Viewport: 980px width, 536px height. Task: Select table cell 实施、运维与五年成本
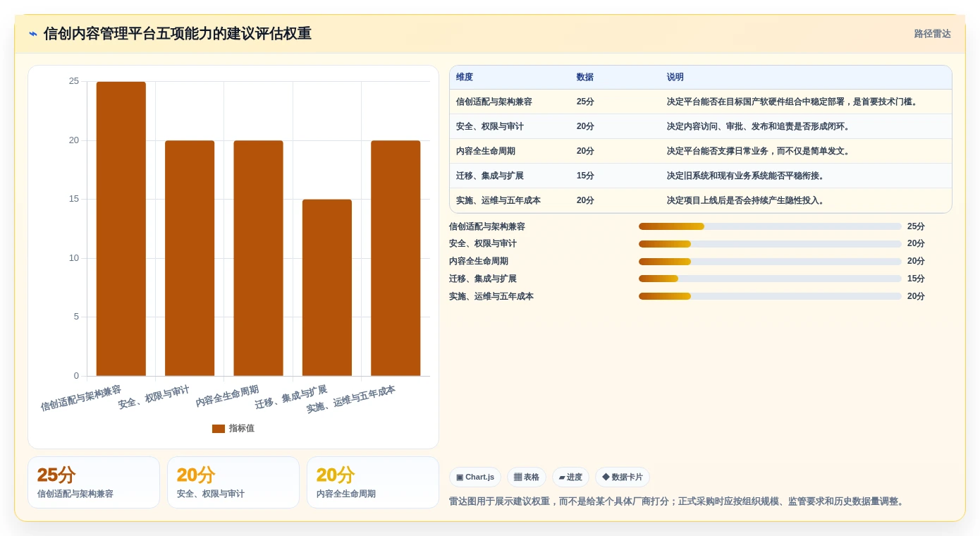click(x=498, y=200)
